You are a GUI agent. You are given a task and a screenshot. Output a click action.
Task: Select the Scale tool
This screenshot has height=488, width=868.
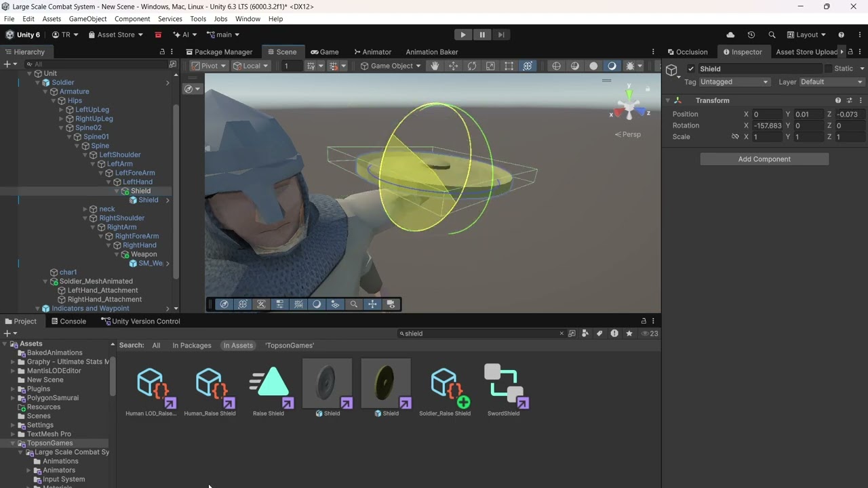[x=490, y=66]
